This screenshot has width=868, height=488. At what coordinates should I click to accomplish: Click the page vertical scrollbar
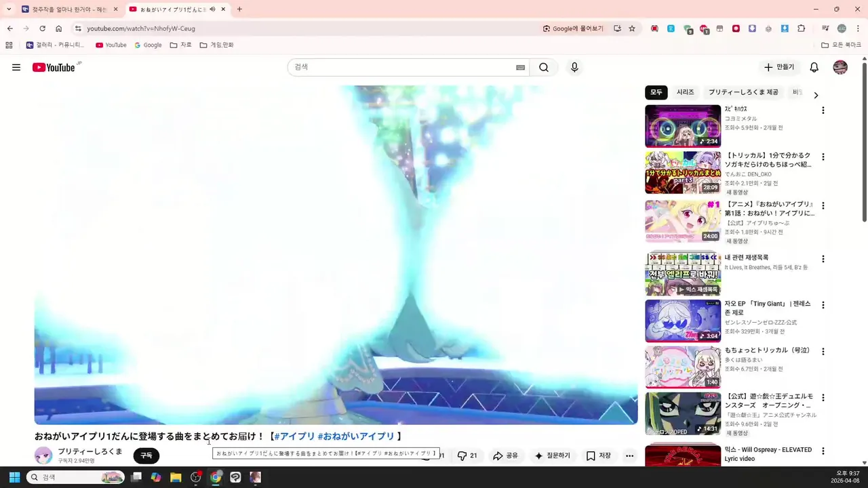point(865,142)
